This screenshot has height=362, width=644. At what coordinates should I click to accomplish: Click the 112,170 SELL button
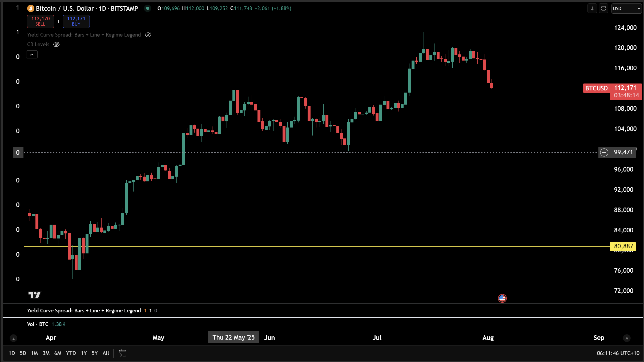41,21
